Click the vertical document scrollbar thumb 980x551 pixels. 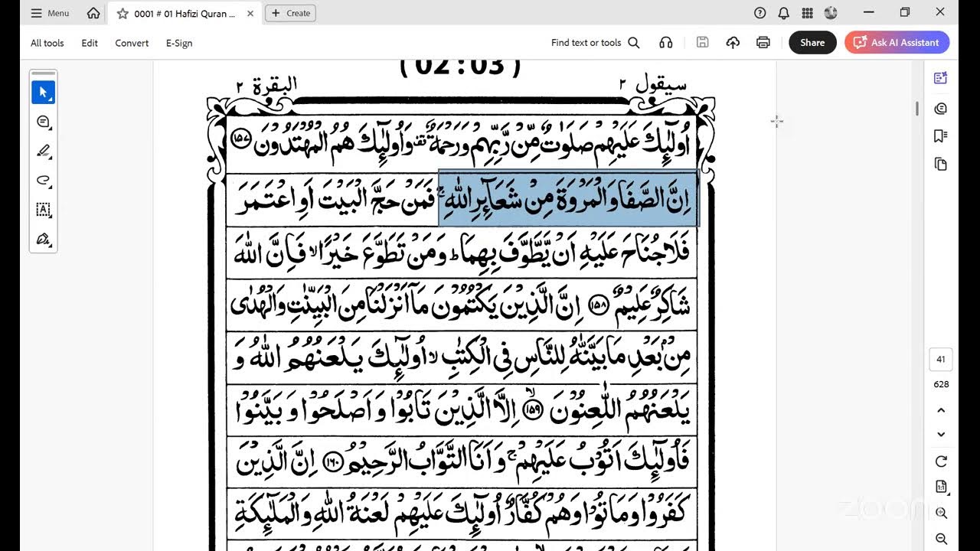coord(917,108)
